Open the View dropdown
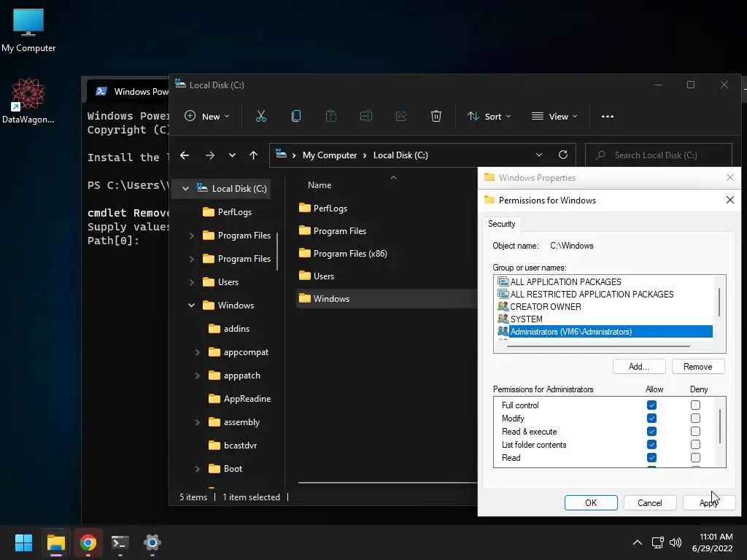This screenshot has width=747, height=560. [554, 116]
